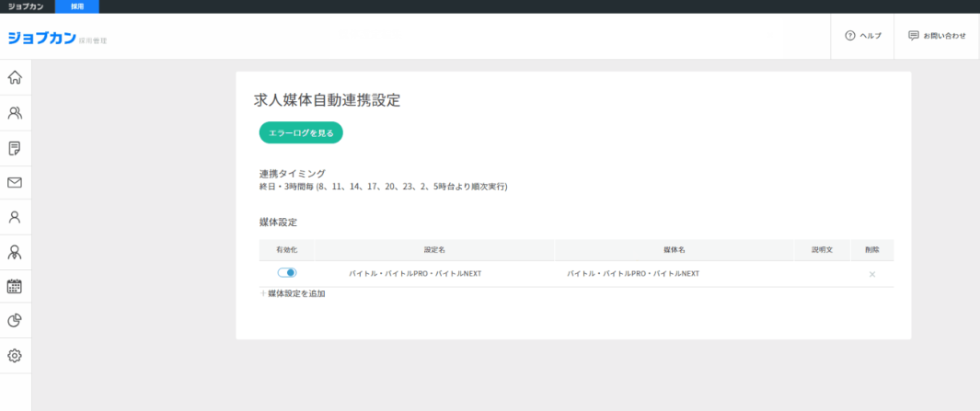Screen dimensions: 980x411
Task: Click the single person sidebar icon
Action: point(15,217)
